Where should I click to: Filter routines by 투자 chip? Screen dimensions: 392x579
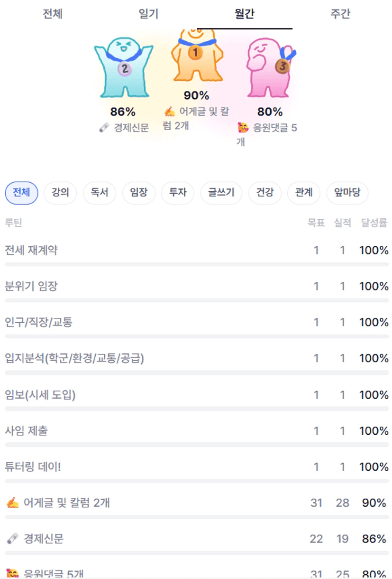[178, 193]
